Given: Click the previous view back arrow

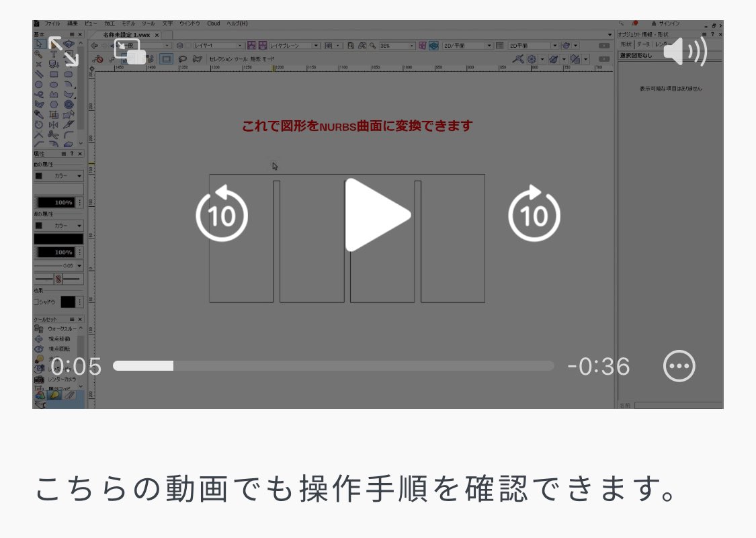Looking at the screenshot, I should [x=95, y=45].
